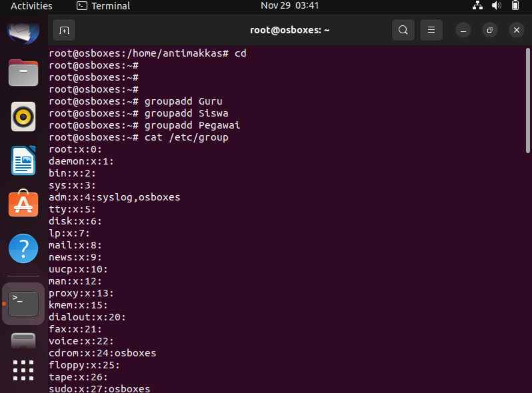Minimize the terminal window
The image size is (532, 393).
(x=463, y=31)
